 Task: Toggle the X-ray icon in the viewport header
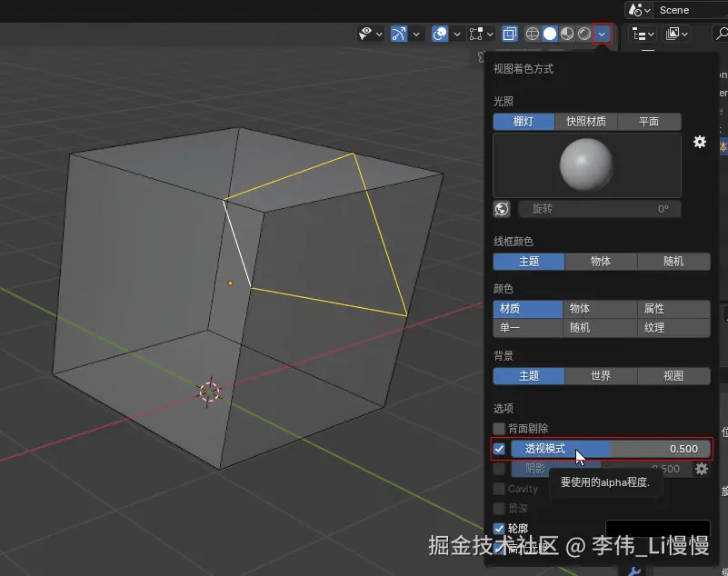click(x=509, y=34)
